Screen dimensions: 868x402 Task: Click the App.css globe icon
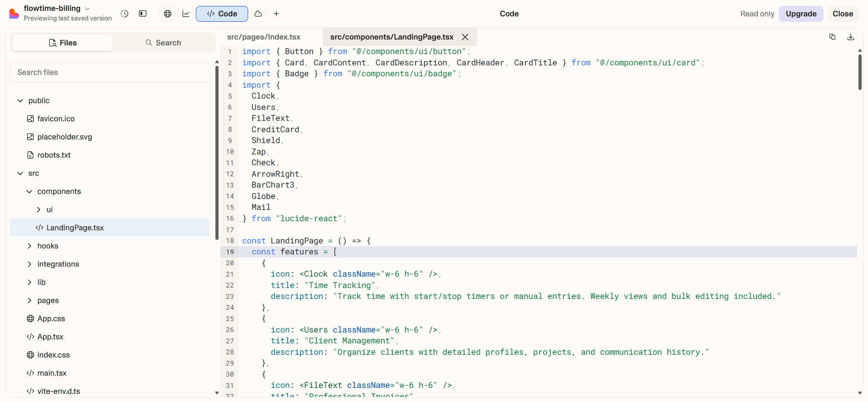(30, 318)
